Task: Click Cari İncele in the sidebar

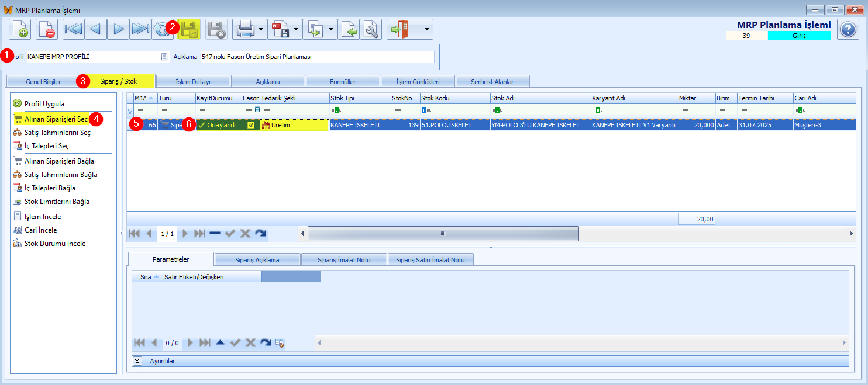Action: coord(41,230)
